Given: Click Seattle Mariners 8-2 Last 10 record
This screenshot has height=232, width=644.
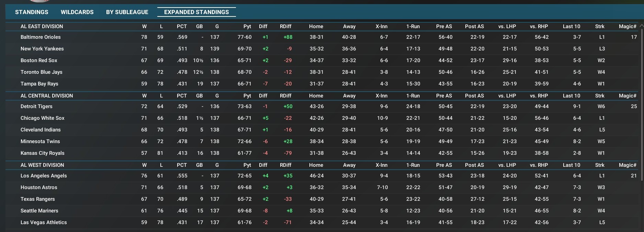Looking at the screenshot, I should point(577,211).
